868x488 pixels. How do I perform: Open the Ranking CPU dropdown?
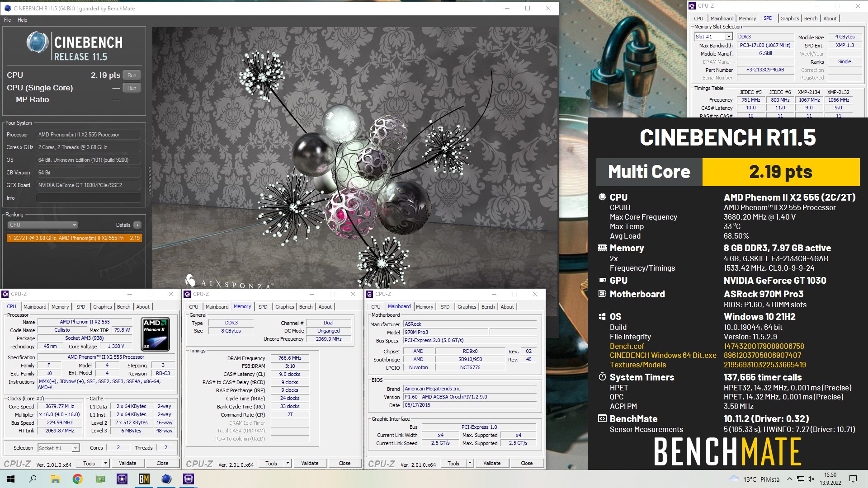[42, 225]
